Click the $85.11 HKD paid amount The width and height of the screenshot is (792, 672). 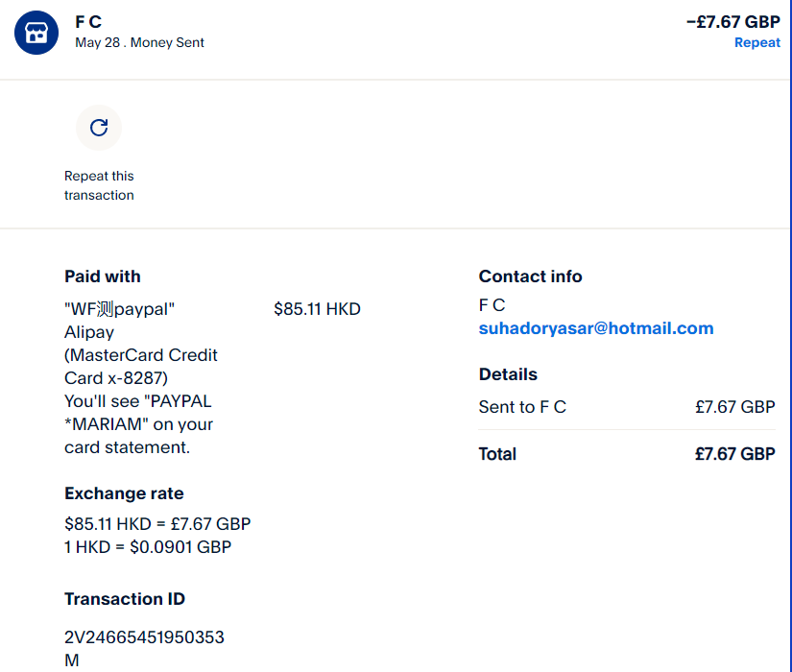coord(317,309)
